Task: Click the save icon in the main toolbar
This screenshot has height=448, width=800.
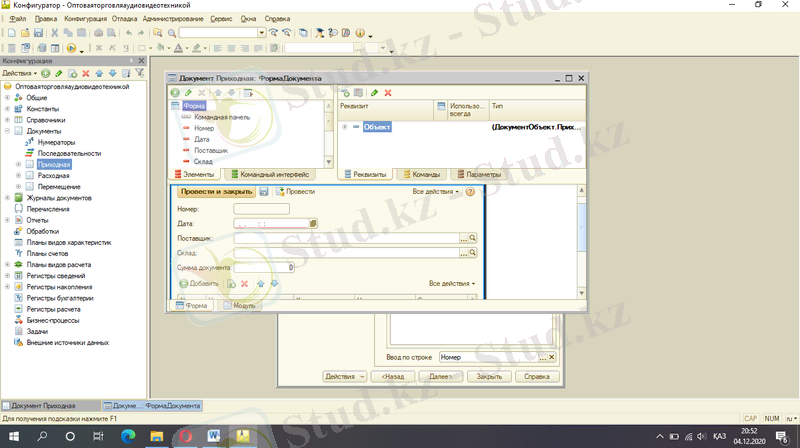Action: (x=38, y=33)
